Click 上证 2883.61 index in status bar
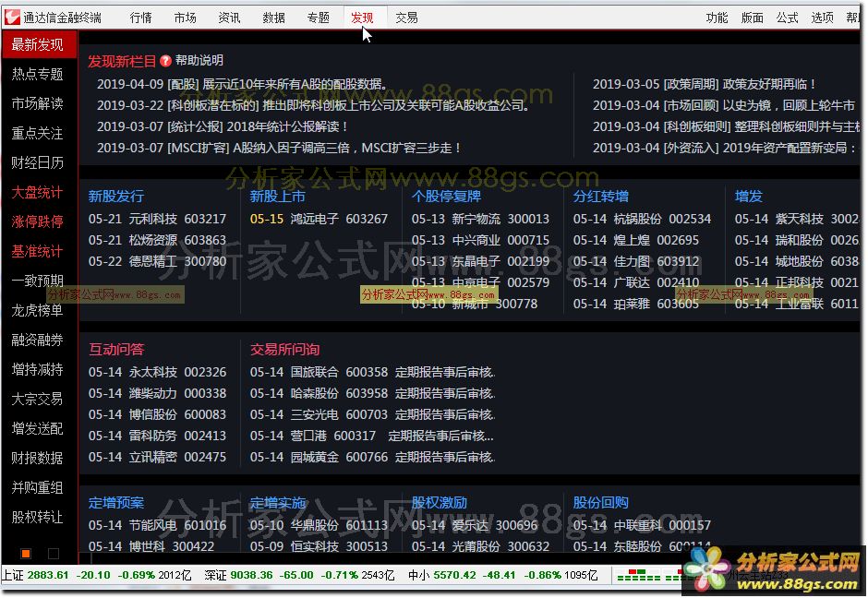Image resolution: width=868 pixels, height=598 pixels. click(97, 575)
